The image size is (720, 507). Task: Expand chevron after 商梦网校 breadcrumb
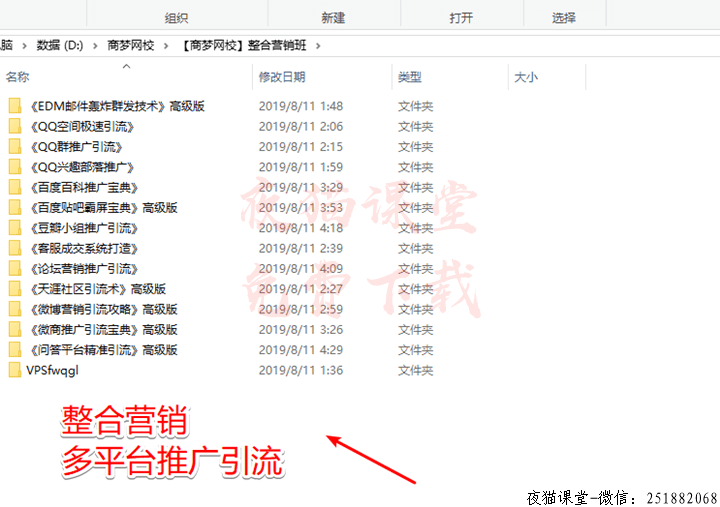pyautogui.click(x=166, y=45)
